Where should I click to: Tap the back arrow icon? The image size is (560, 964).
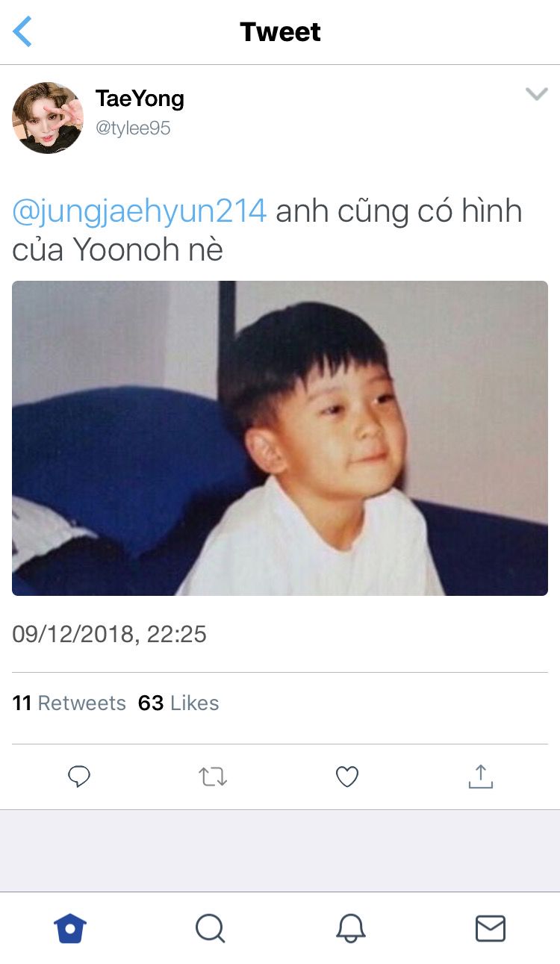coord(22,31)
